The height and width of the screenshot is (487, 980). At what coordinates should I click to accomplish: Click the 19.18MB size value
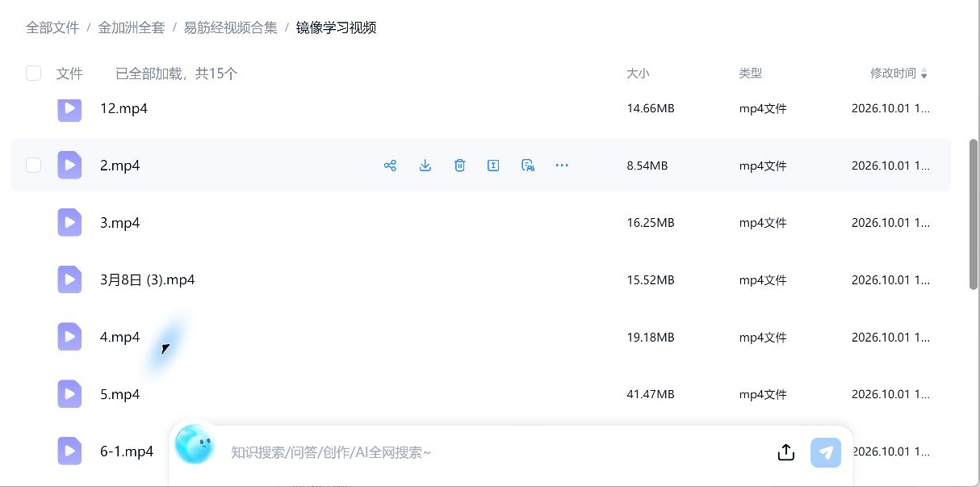point(651,338)
